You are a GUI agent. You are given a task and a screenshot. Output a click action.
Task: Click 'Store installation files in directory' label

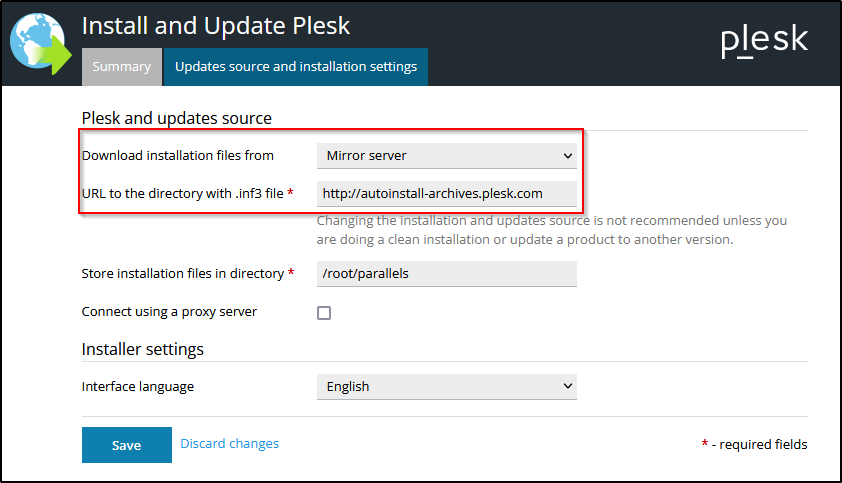click(184, 273)
